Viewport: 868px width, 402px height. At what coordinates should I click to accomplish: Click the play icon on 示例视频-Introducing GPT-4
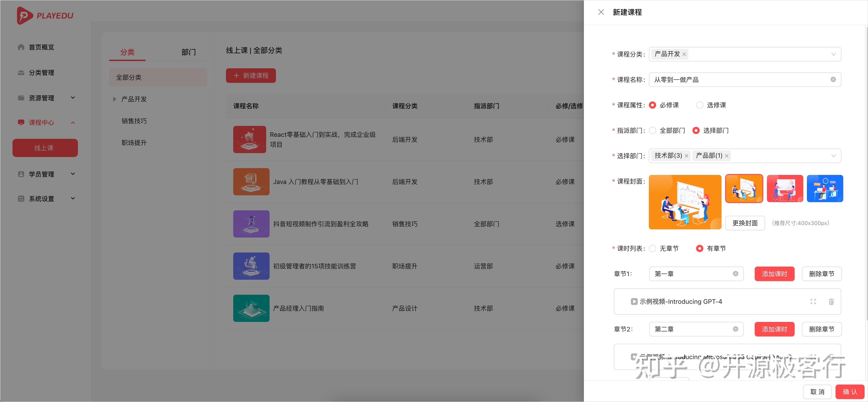pyautogui.click(x=634, y=301)
